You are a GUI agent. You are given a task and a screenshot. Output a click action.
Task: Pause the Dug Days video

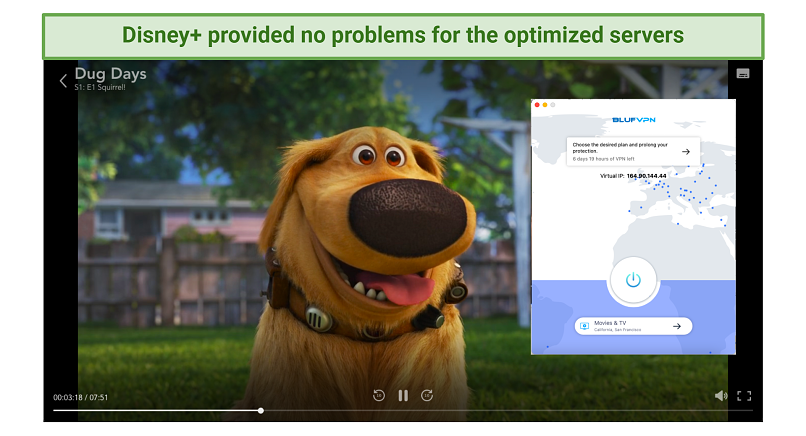(403, 395)
